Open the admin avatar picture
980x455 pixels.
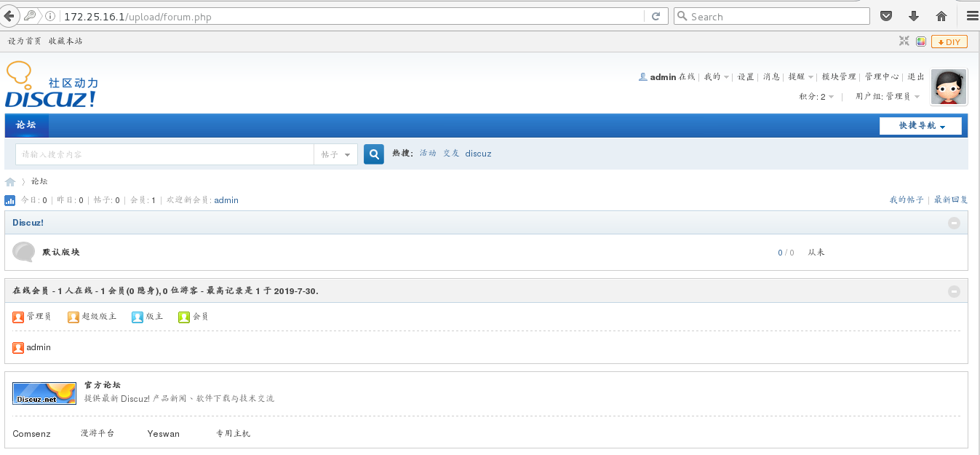[949, 87]
